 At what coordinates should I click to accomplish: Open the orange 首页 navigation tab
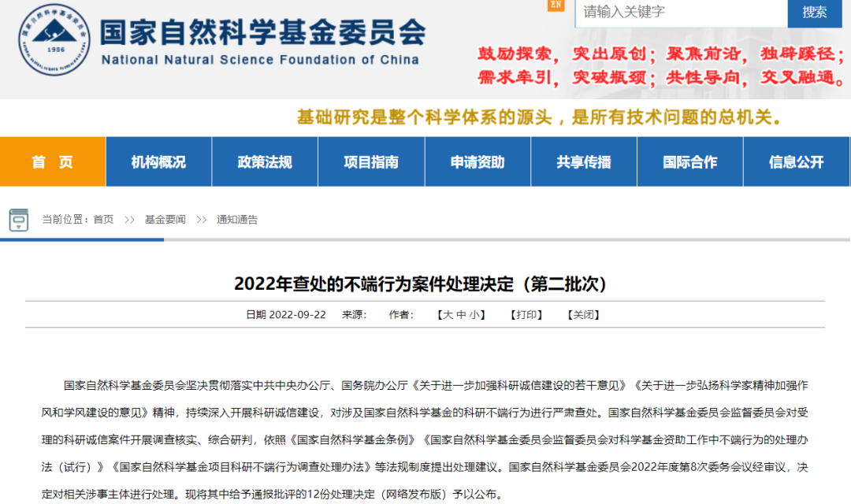coord(53,162)
